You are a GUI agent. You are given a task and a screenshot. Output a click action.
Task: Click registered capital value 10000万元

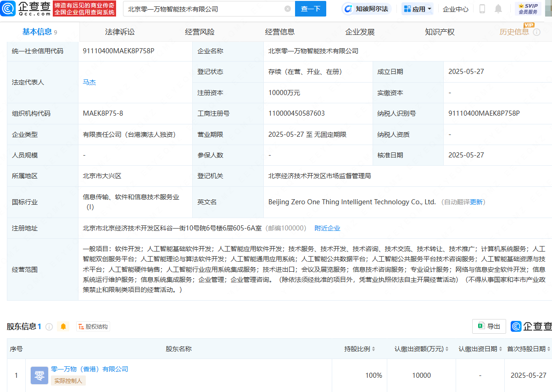coord(284,93)
